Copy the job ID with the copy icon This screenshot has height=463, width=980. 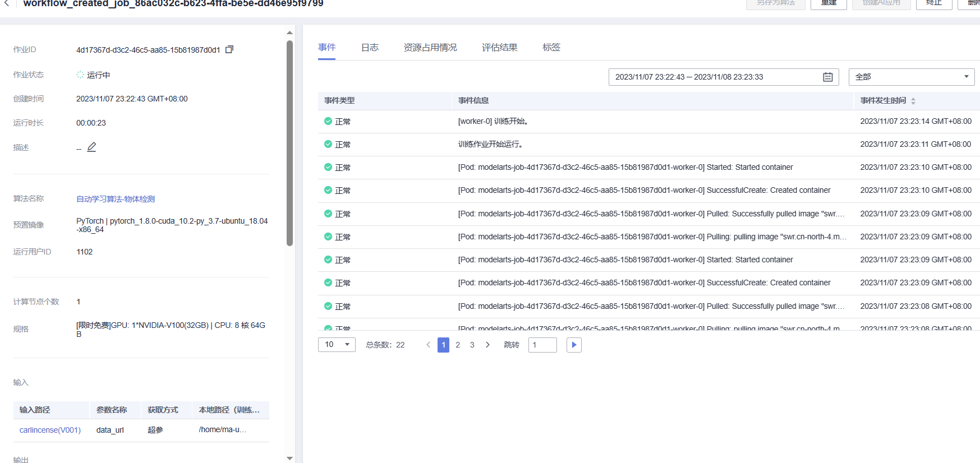coord(229,49)
